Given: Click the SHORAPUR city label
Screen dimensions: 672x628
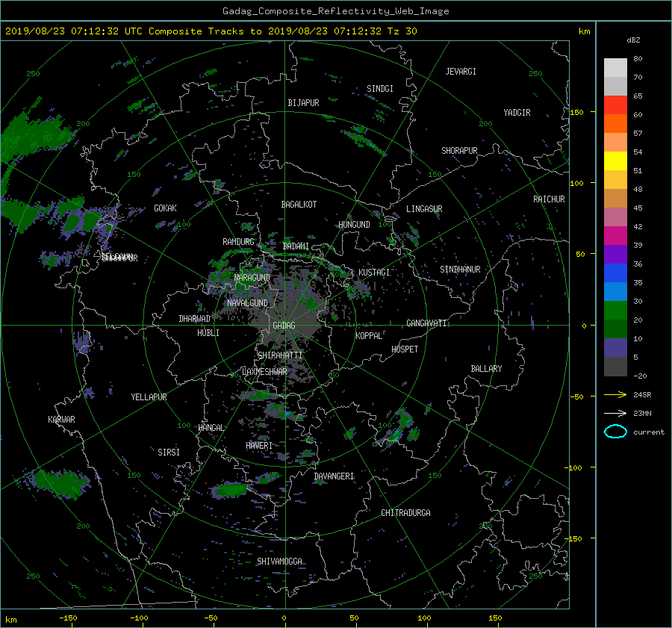Looking at the screenshot, I should [x=459, y=151].
